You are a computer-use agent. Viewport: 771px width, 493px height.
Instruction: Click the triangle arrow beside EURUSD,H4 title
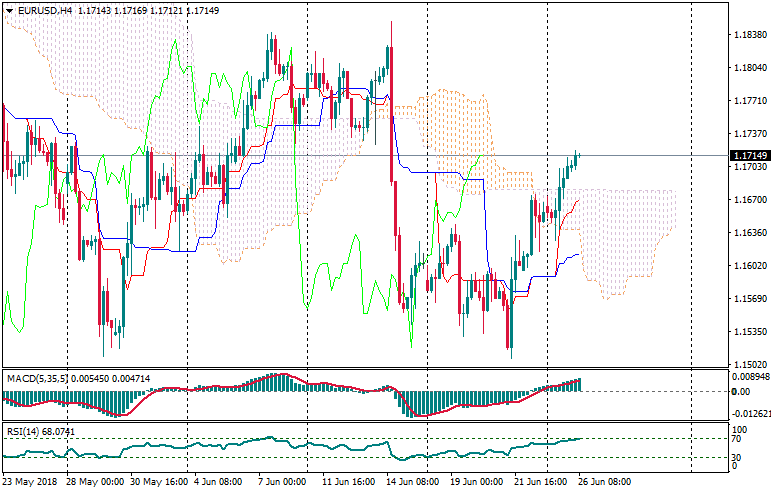click(8, 10)
